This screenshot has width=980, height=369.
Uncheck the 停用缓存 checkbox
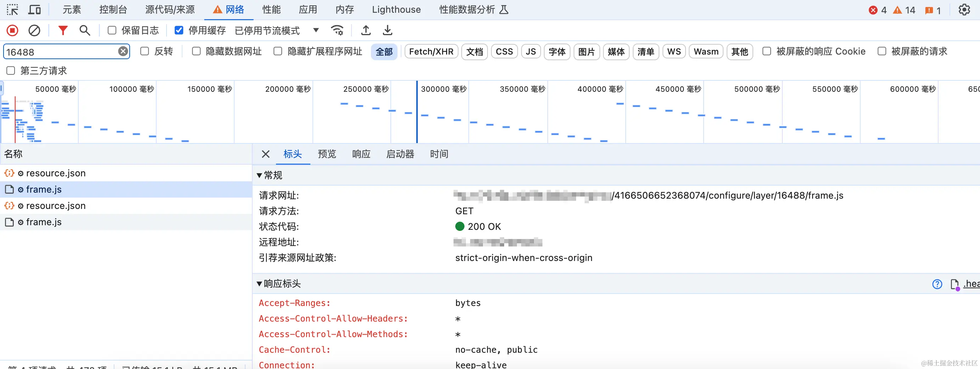coord(179,30)
